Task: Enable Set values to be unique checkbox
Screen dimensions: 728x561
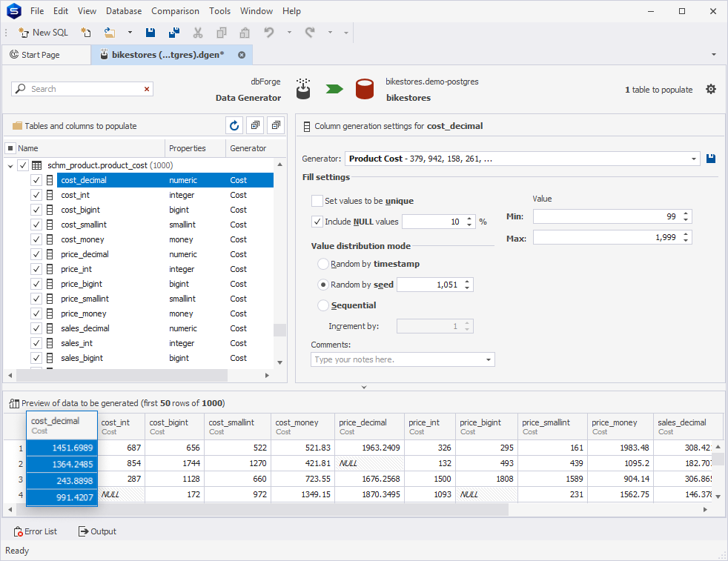Action: (317, 201)
